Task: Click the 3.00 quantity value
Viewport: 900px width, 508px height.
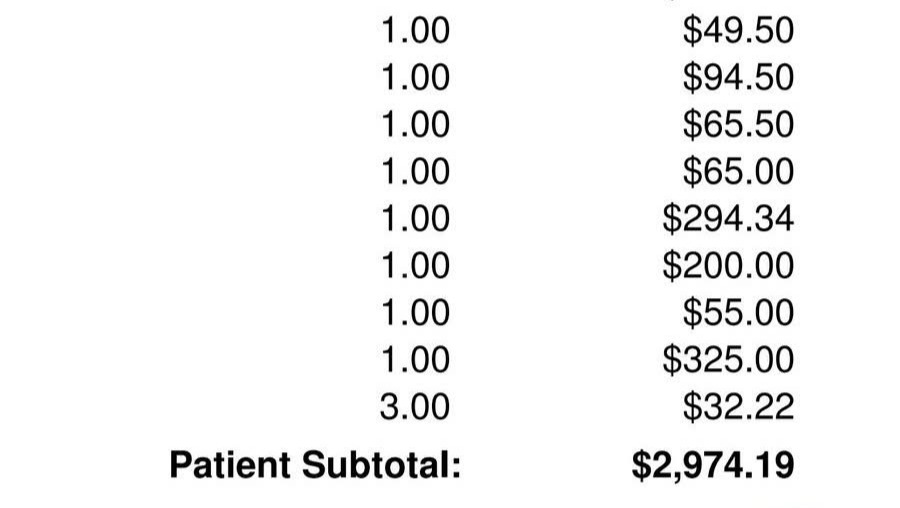Action: [x=415, y=406]
